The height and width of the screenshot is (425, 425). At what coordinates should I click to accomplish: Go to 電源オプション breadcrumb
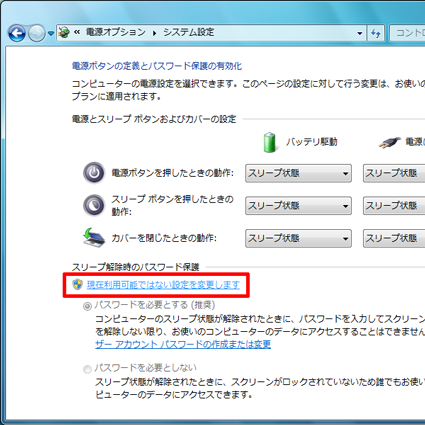pos(116,32)
